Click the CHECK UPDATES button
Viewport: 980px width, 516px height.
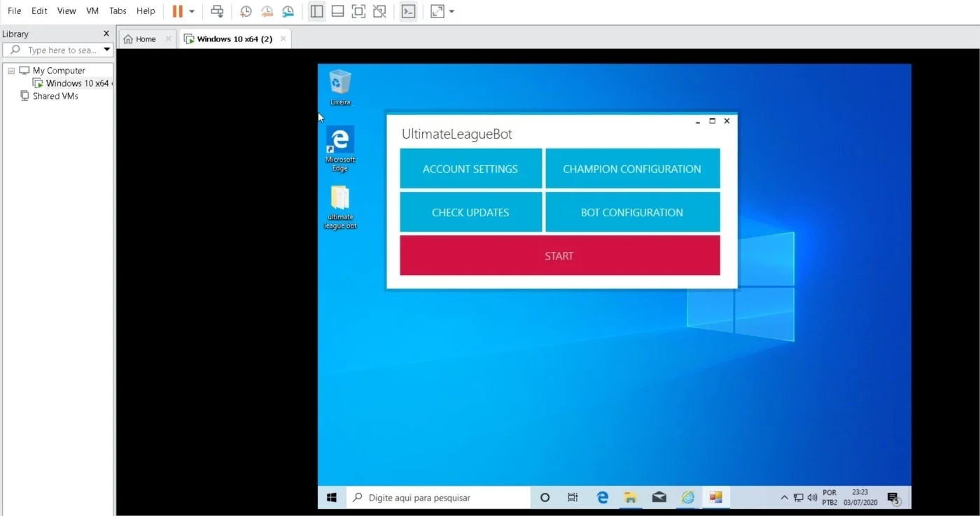(x=470, y=212)
